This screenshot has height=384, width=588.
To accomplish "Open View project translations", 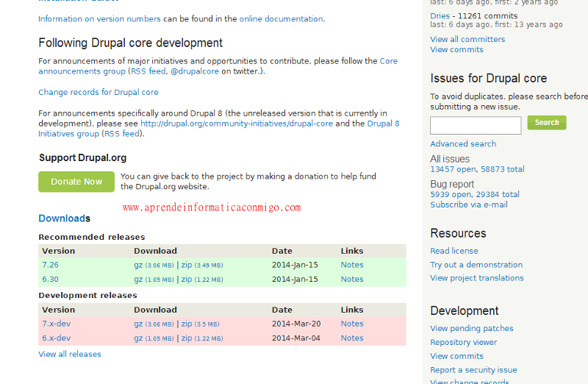I will [477, 278].
